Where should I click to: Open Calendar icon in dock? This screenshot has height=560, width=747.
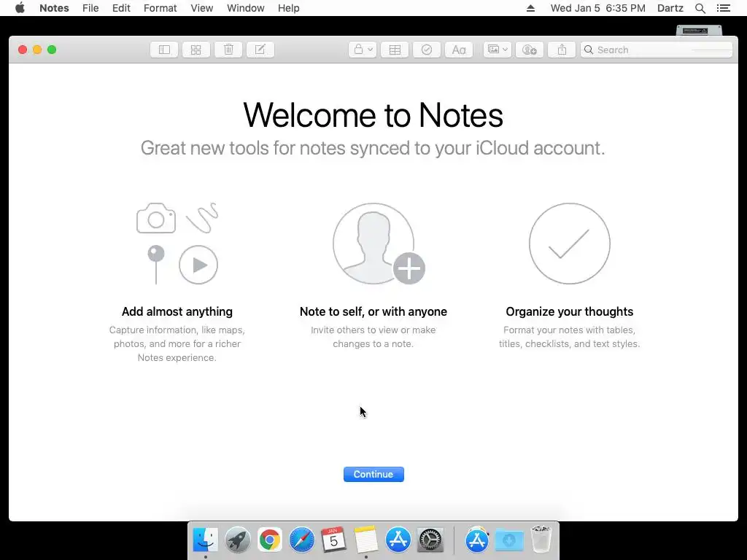(333, 540)
